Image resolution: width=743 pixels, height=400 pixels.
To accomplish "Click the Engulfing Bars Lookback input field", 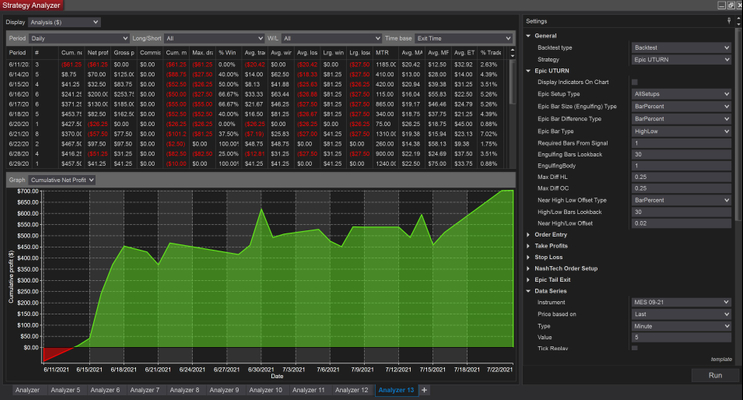I will point(682,153).
